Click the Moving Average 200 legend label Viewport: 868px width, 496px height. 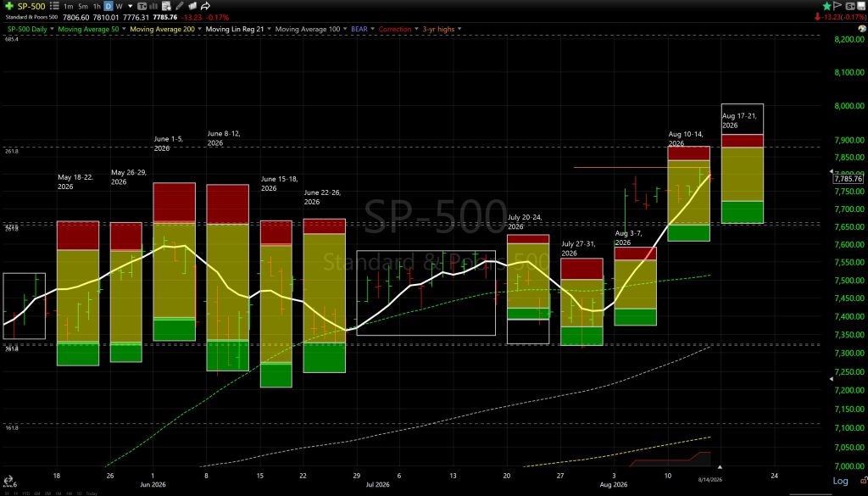tap(162, 29)
